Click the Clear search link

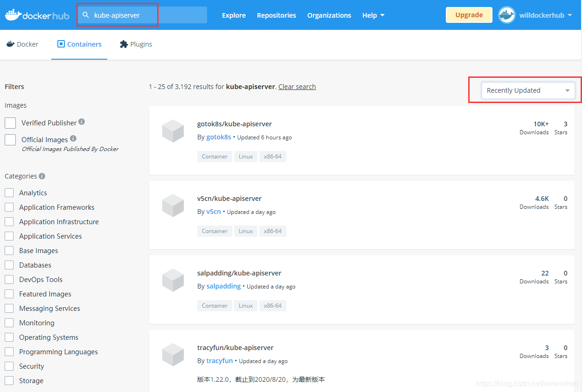pos(297,87)
